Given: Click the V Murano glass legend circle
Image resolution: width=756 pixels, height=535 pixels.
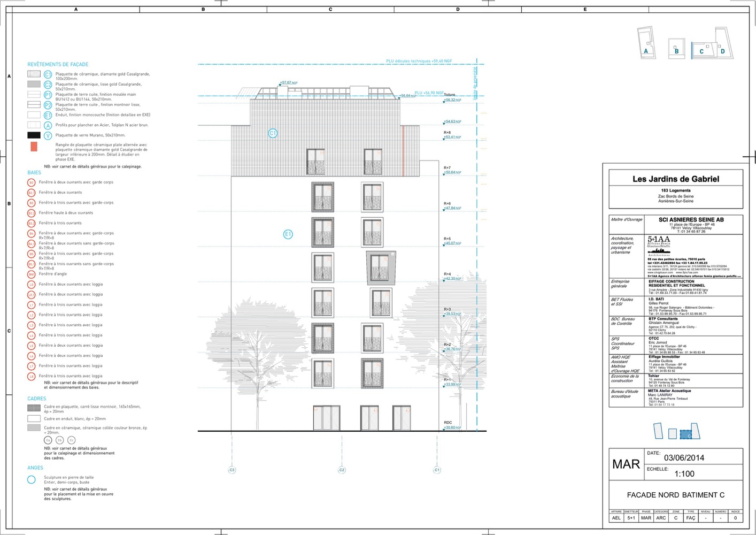Looking at the screenshot, I should pyautogui.click(x=48, y=135).
